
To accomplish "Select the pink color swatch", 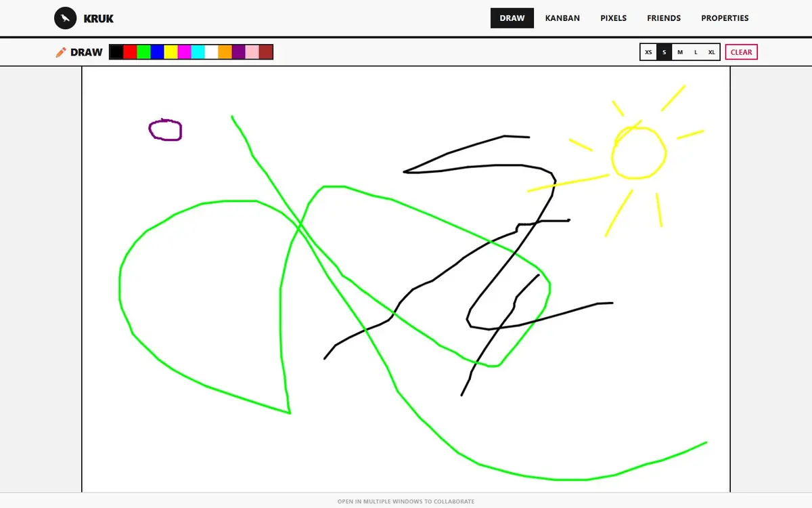I will (x=252, y=52).
